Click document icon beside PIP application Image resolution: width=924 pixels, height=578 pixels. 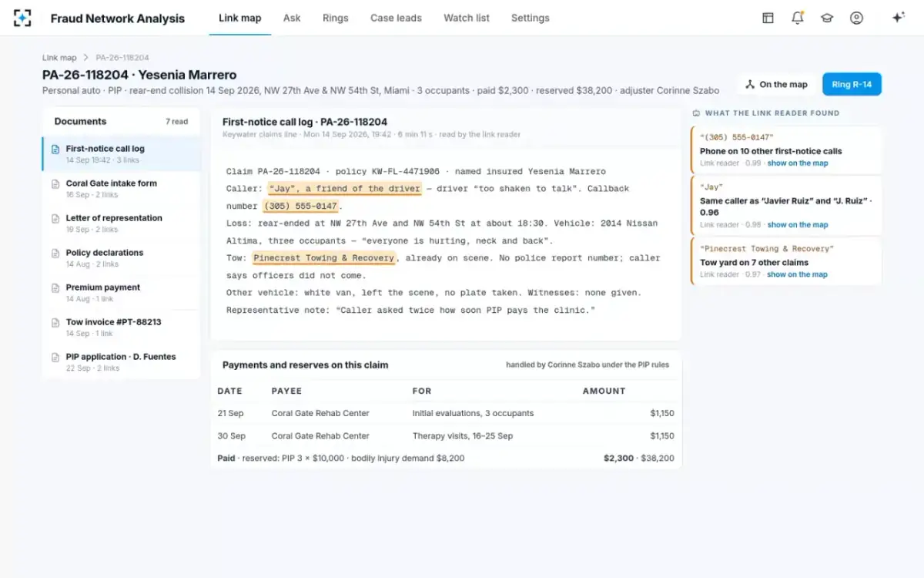click(55, 358)
